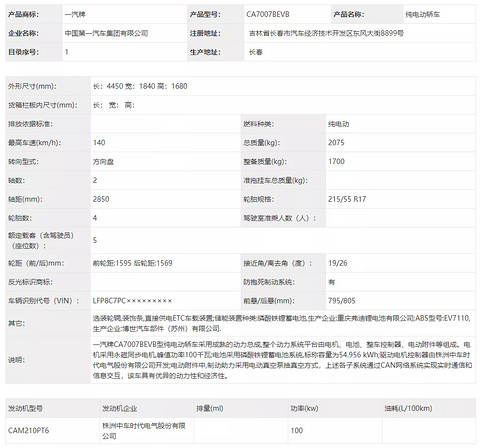Select the 其它 remarks text about ETC
480x448 pixels.
coord(282,323)
